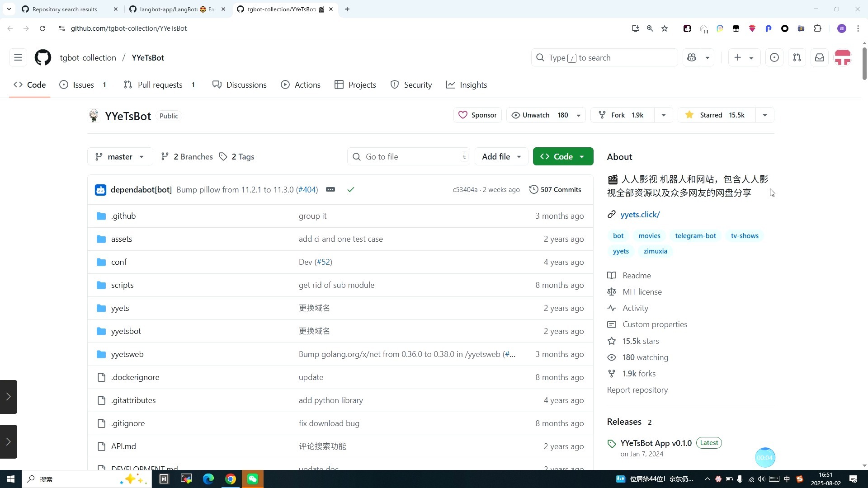Bookmark this page with the star icon

(665, 28)
